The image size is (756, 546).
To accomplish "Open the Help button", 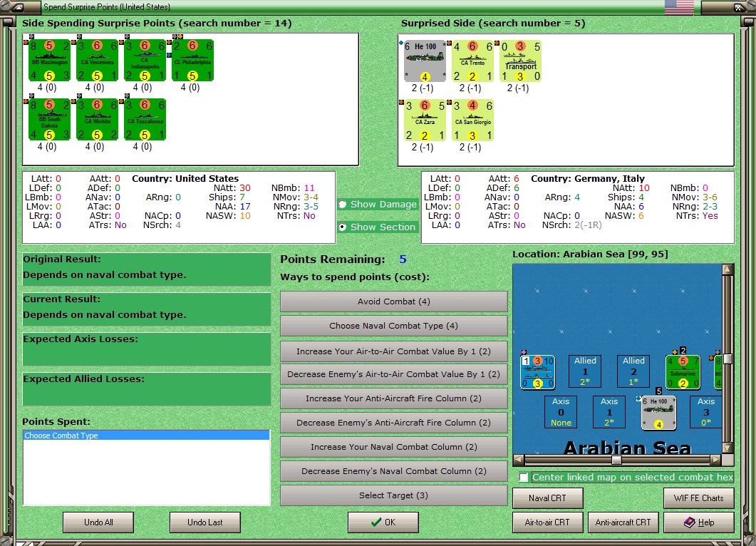I will pyautogui.click(x=698, y=522).
